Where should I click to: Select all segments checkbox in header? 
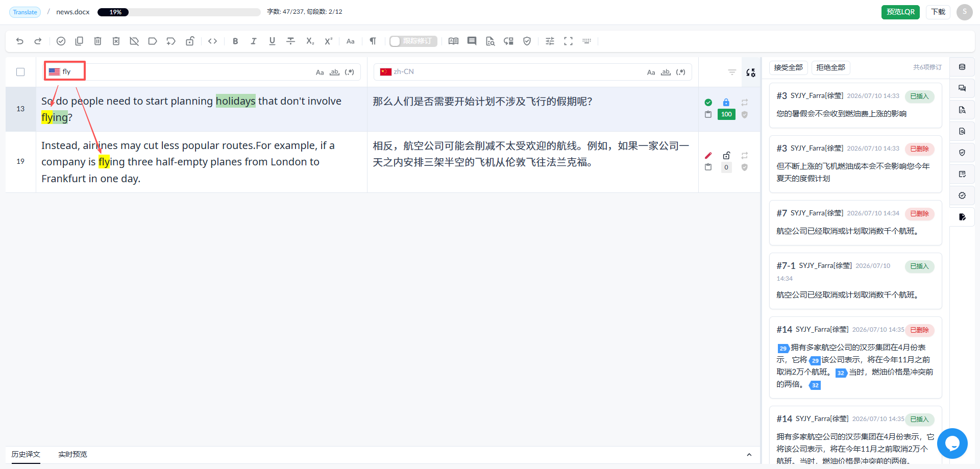tap(20, 72)
